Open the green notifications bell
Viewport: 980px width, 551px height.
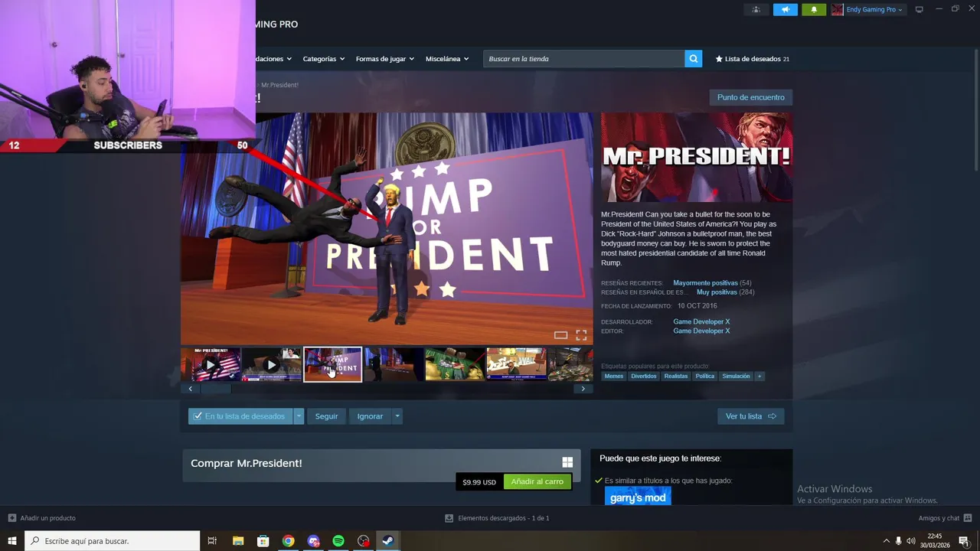pos(814,9)
